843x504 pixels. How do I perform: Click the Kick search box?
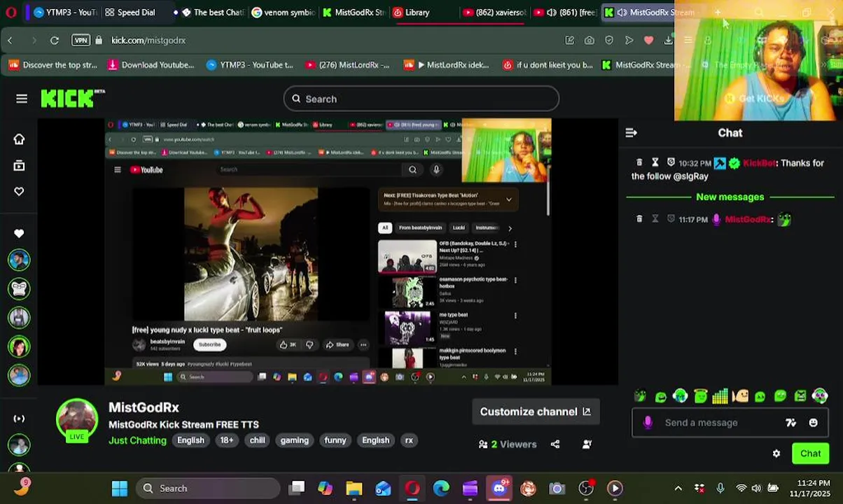421,99
